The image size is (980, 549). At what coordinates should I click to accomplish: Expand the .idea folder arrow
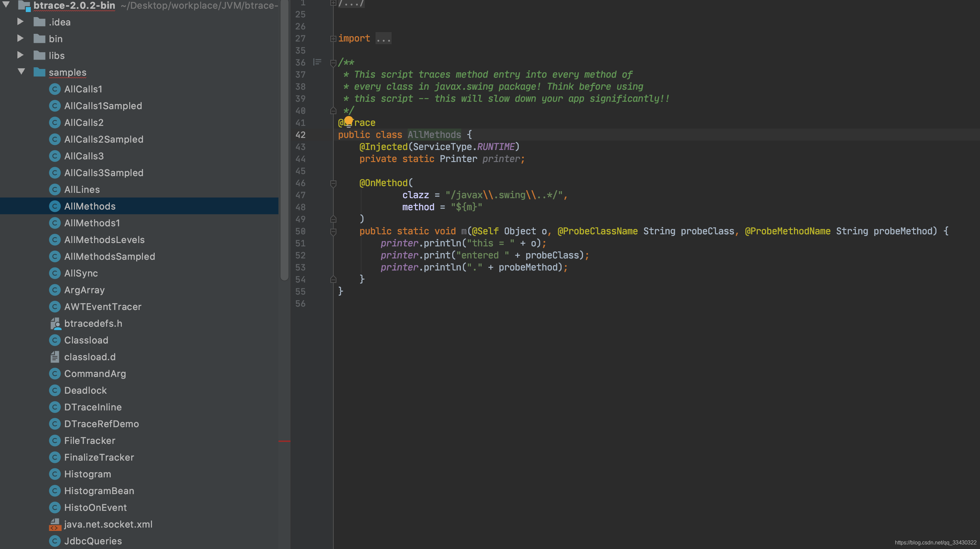click(20, 22)
